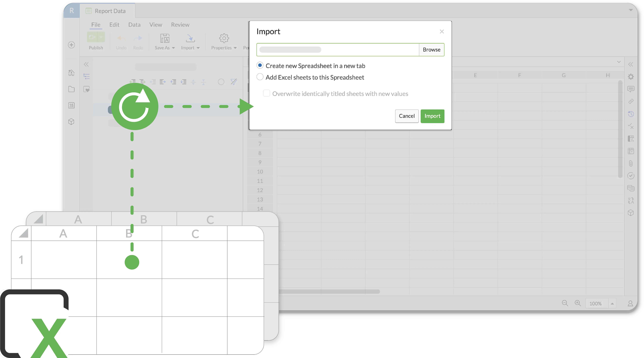The image size is (644, 358).
Task: Select the functions (fx) icon on the sidebar
Action: [631, 138]
